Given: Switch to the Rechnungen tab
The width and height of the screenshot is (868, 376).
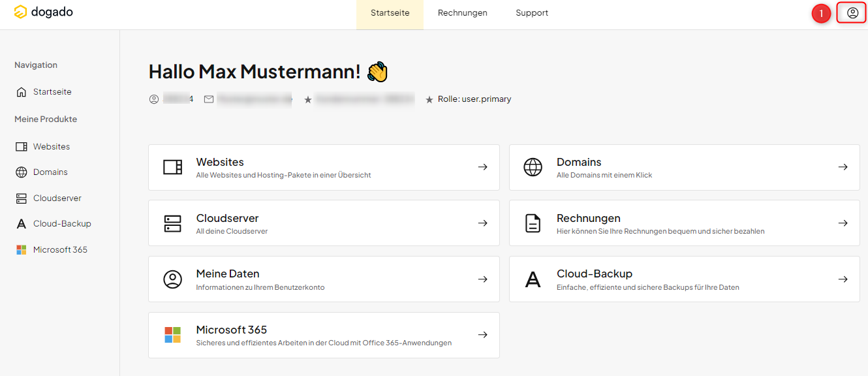Looking at the screenshot, I should (462, 13).
